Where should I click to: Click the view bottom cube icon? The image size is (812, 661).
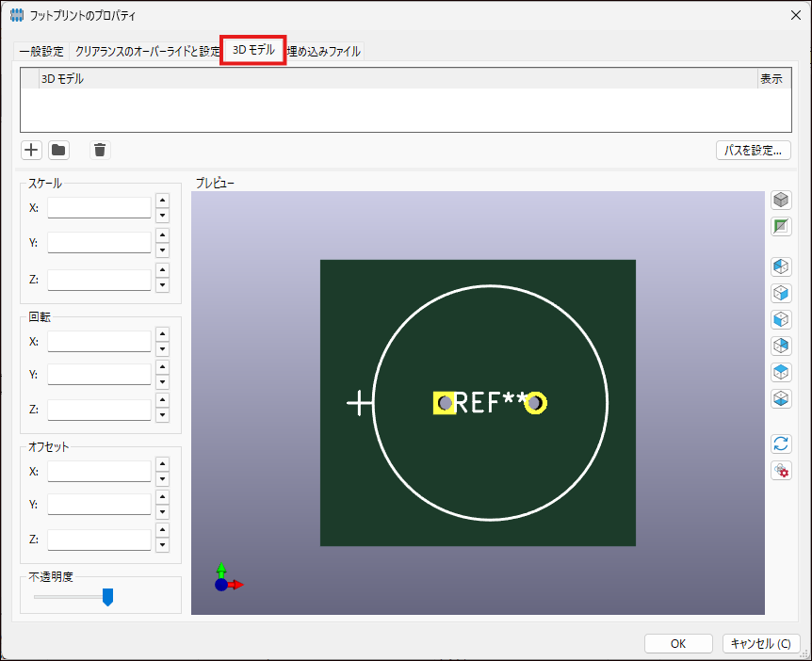[781, 398]
